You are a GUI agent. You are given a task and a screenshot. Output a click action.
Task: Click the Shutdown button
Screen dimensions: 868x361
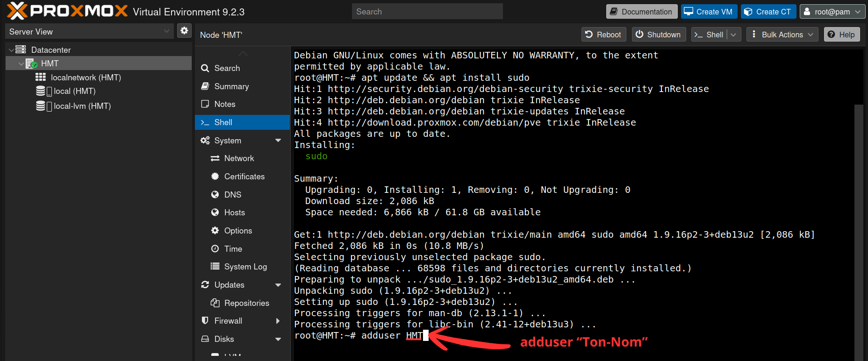coord(659,35)
